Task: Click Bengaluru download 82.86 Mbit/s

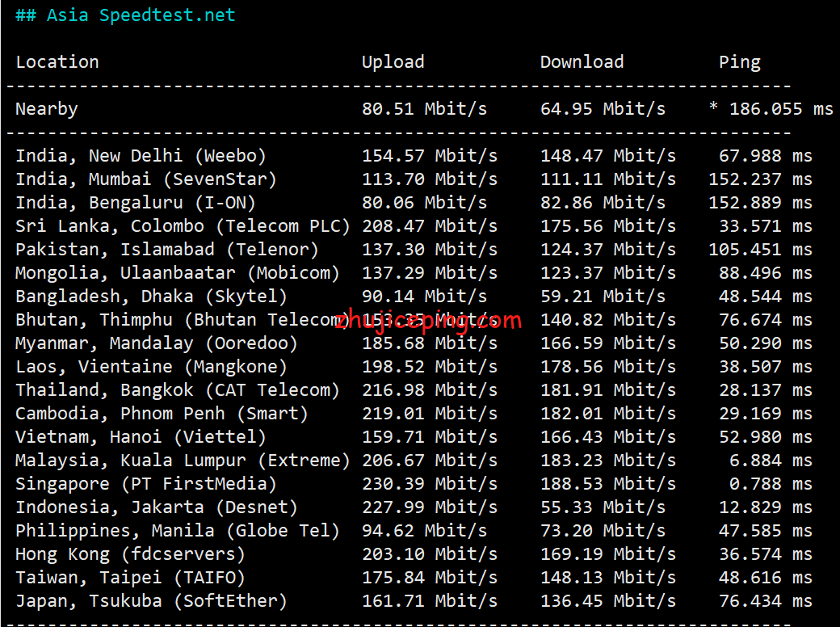Action: click(603, 203)
